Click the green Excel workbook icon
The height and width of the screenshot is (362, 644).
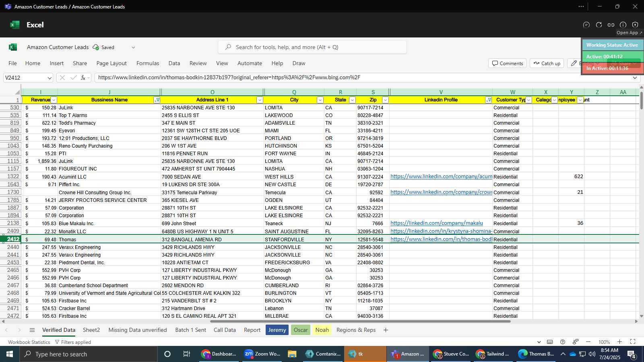13,47
